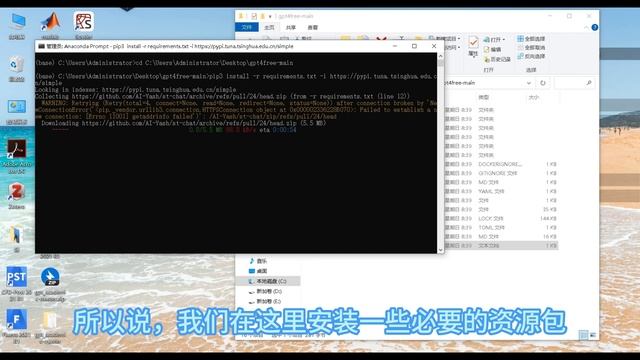Open the File (文件) tab in Explorer
Image resolution: width=640 pixels, height=360 pixels.
click(x=247, y=27)
